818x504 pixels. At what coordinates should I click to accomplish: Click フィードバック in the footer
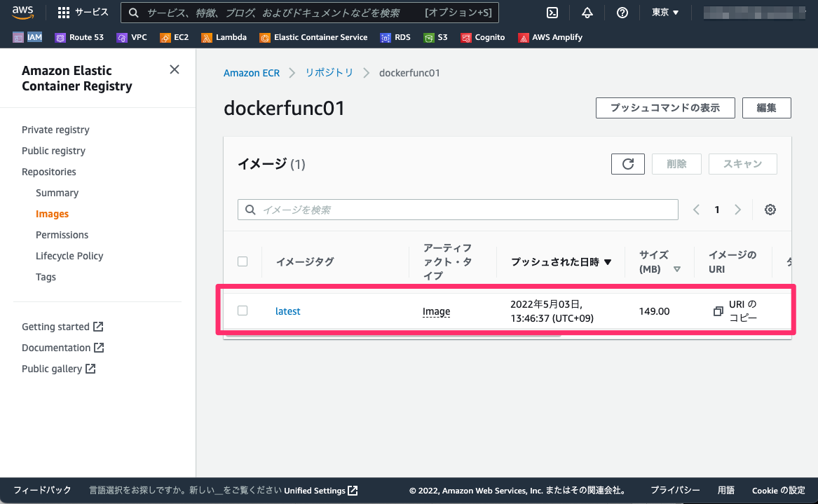(42, 490)
